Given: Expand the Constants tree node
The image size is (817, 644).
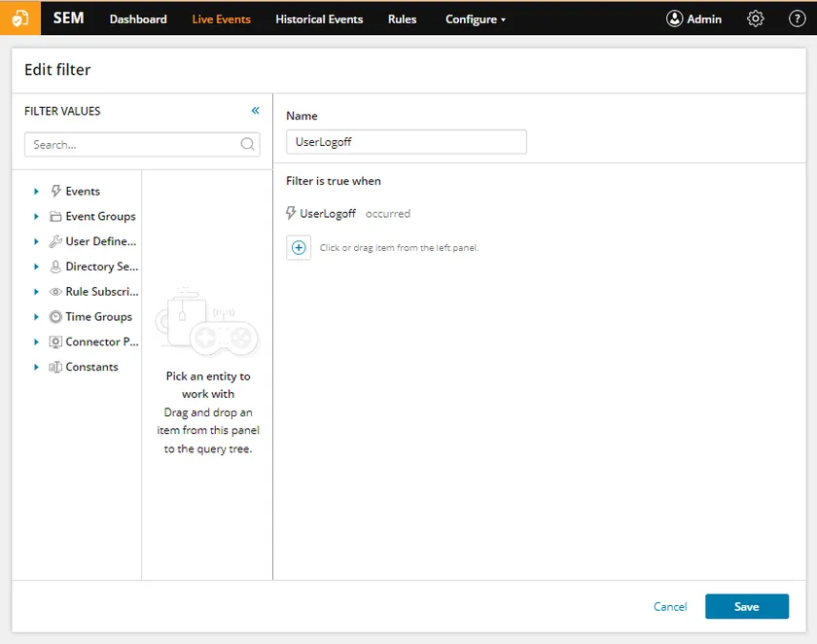Looking at the screenshot, I should pyautogui.click(x=36, y=368).
